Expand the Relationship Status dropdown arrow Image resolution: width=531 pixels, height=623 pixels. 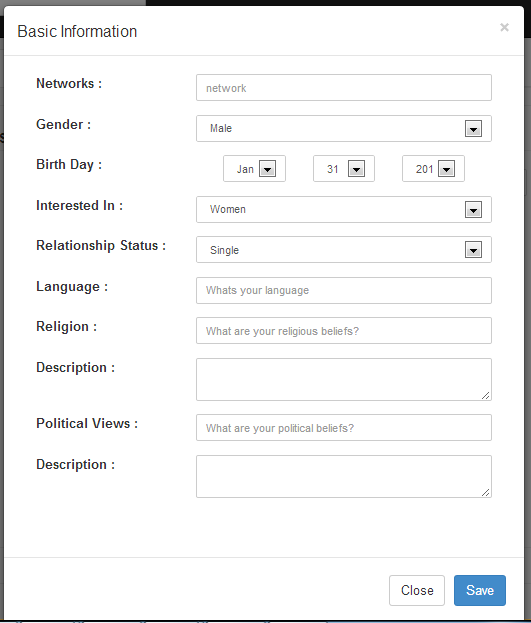pos(473,250)
